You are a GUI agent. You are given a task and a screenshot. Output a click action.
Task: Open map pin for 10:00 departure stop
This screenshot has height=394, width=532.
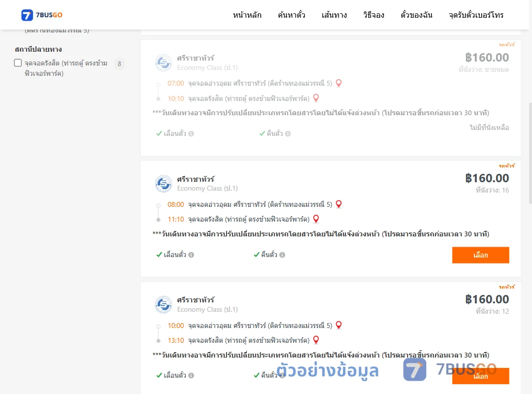tap(338, 325)
